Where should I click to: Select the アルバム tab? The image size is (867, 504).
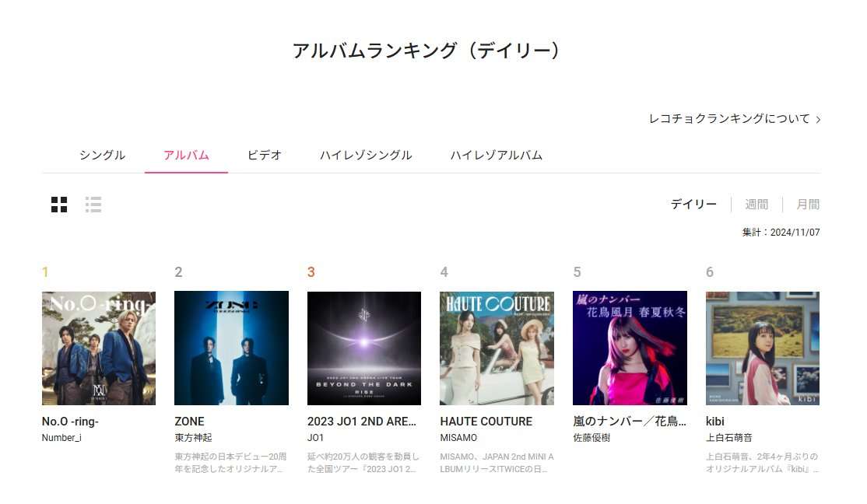186,156
